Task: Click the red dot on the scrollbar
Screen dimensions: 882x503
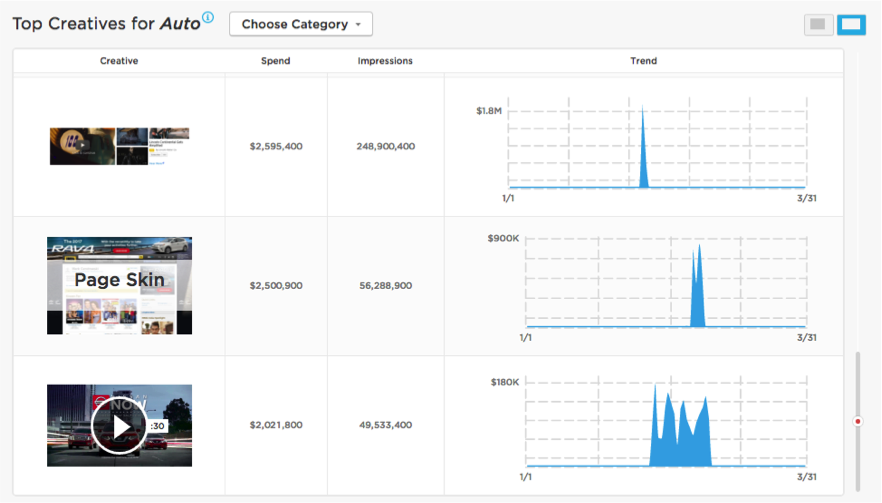Action: (x=857, y=421)
